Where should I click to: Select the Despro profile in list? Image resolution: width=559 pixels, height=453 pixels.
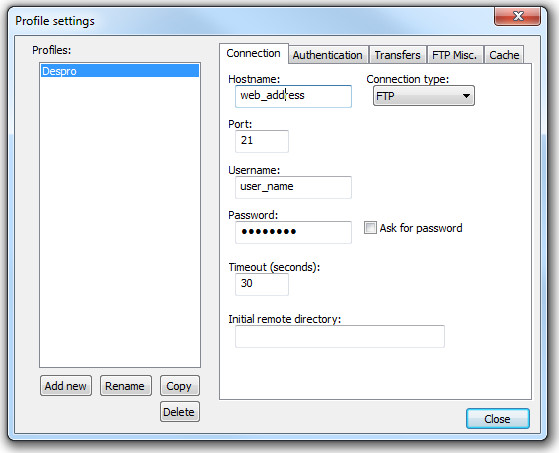point(120,71)
